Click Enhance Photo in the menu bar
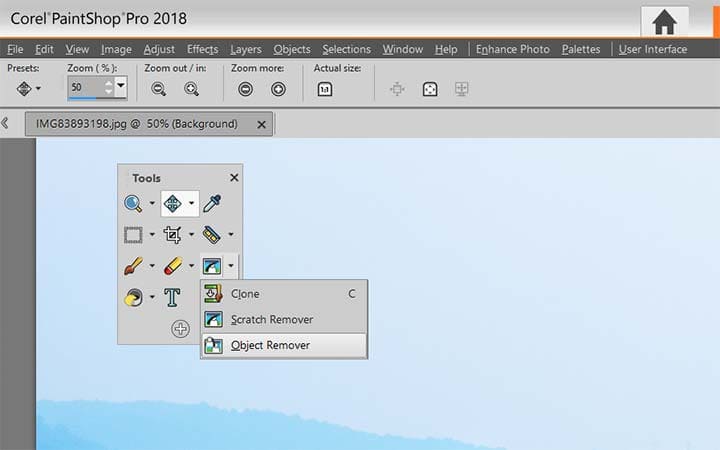 tap(512, 49)
